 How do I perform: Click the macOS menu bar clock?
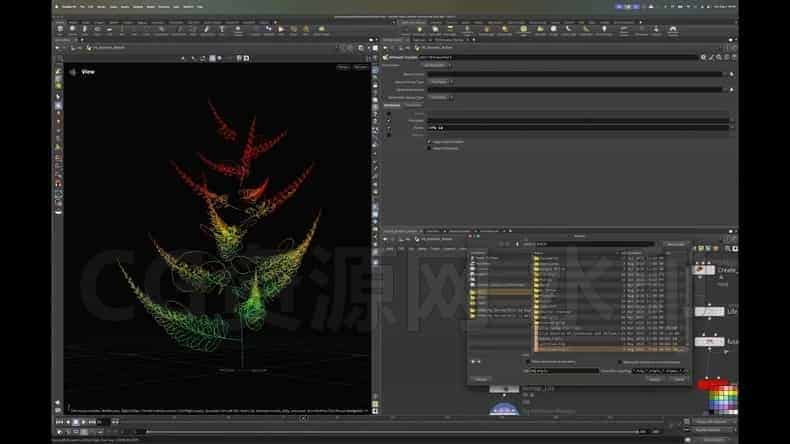coord(723,7)
